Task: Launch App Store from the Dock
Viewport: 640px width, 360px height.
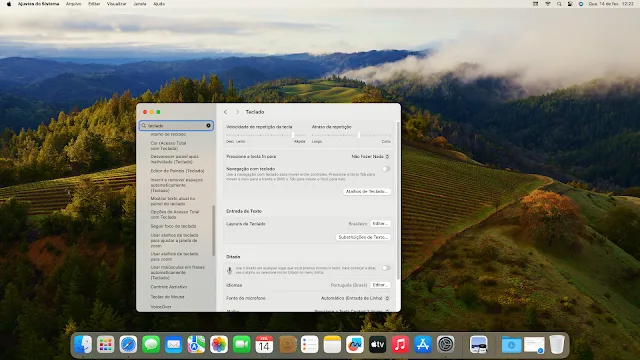Action: 423,344
